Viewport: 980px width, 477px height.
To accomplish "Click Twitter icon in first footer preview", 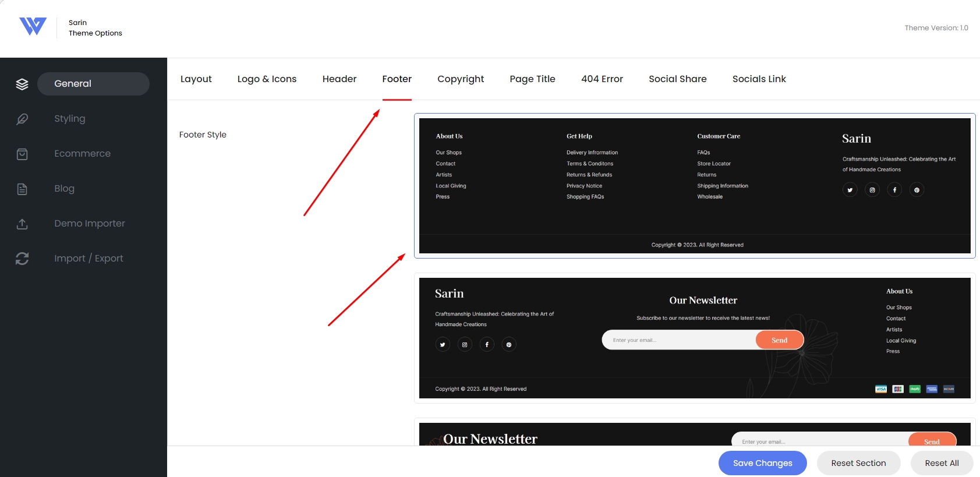I will click(850, 190).
